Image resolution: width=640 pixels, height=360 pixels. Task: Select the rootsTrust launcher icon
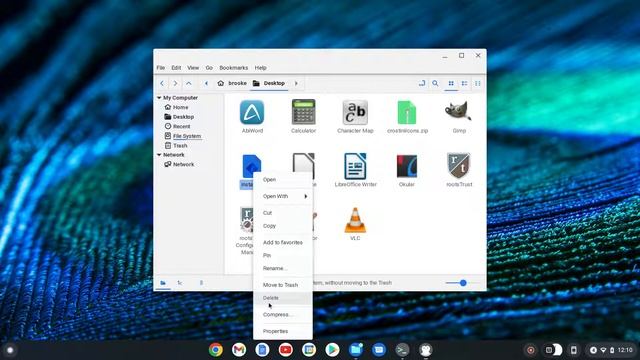pyautogui.click(x=459, y=166)
